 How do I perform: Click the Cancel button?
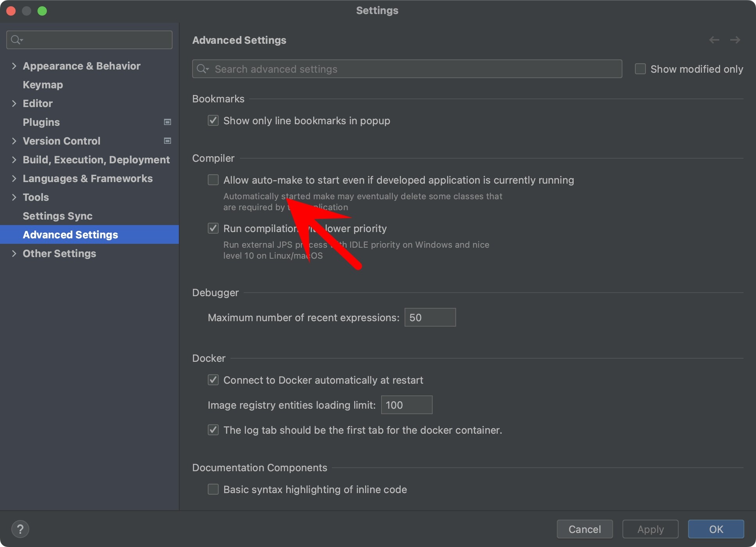pos(585,529)
